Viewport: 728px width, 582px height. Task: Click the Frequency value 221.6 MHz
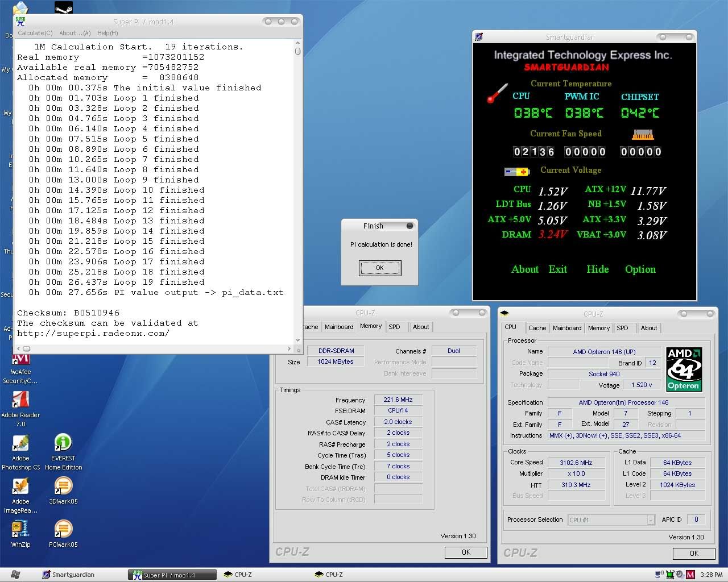coord(398,400)
